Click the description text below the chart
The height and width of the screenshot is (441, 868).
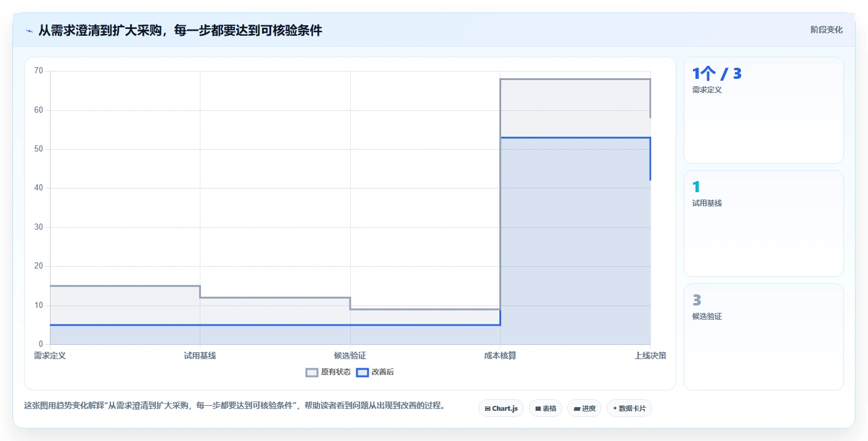click(234, 406)
